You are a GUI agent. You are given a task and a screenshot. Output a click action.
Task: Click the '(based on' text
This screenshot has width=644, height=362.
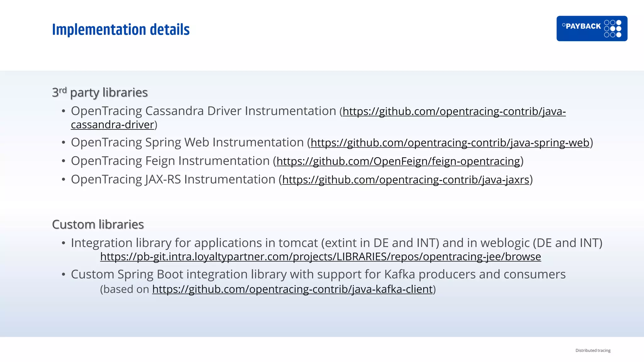pos(125,289)
